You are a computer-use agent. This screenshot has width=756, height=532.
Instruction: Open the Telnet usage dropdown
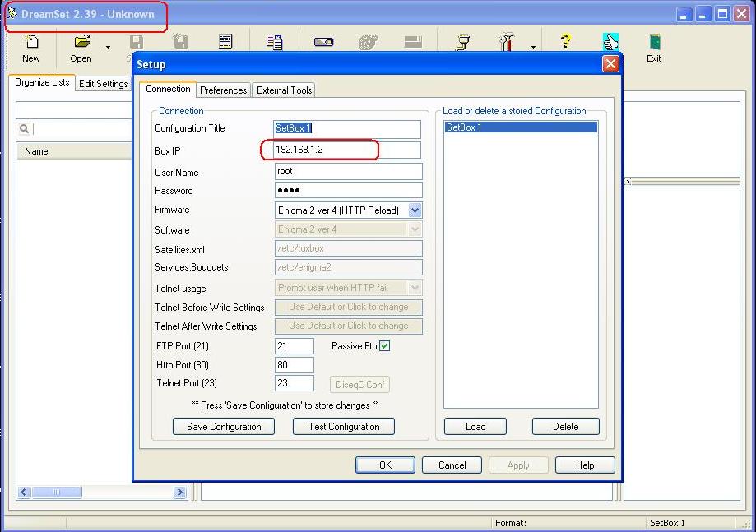click(x=415, y=288)
